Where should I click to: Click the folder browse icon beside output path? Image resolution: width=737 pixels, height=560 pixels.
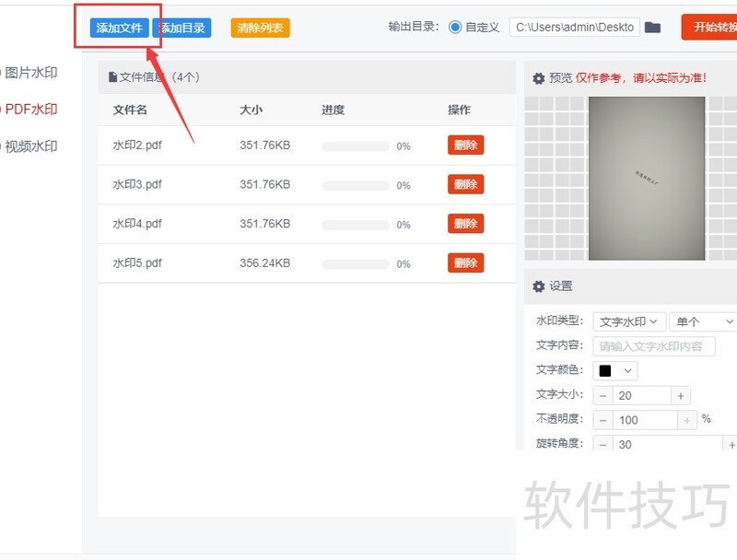653,27
